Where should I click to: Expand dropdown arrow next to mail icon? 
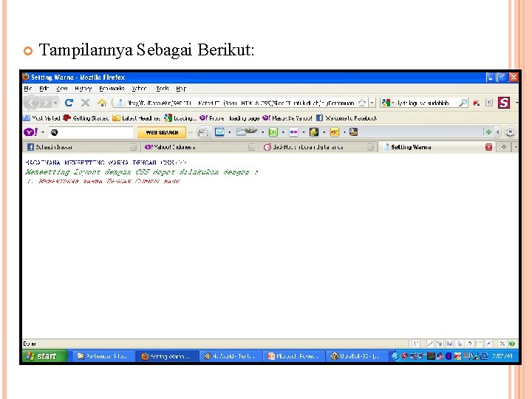[229, 132]
